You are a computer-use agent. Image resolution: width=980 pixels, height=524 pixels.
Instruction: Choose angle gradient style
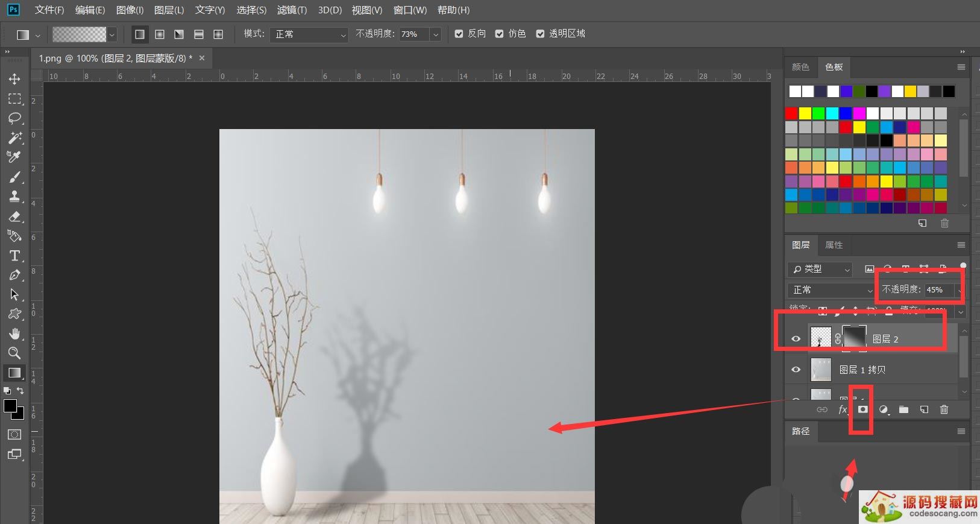point(179,34)
